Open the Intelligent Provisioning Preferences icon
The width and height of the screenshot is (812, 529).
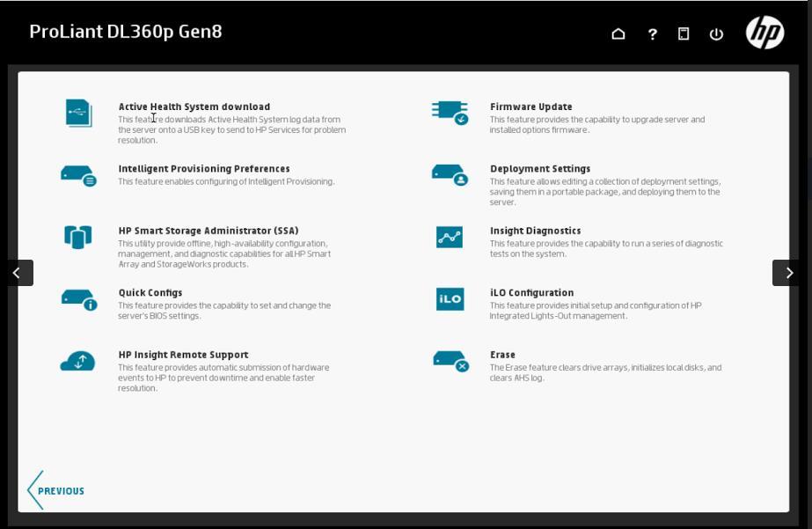(x=78, y=176)
